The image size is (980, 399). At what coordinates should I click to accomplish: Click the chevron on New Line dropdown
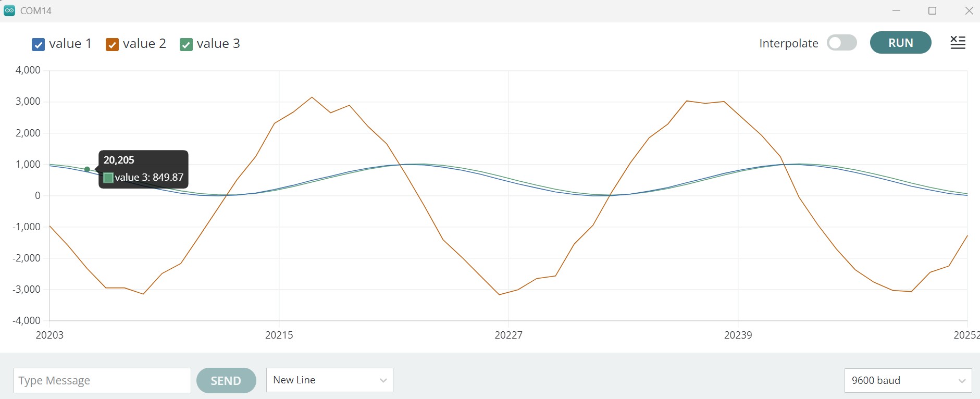tap(383, 380)
